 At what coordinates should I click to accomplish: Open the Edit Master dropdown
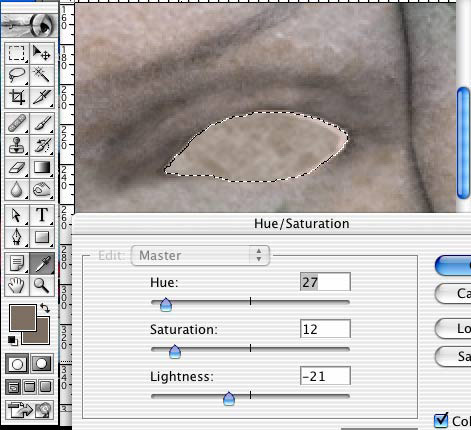click(200, 256)
